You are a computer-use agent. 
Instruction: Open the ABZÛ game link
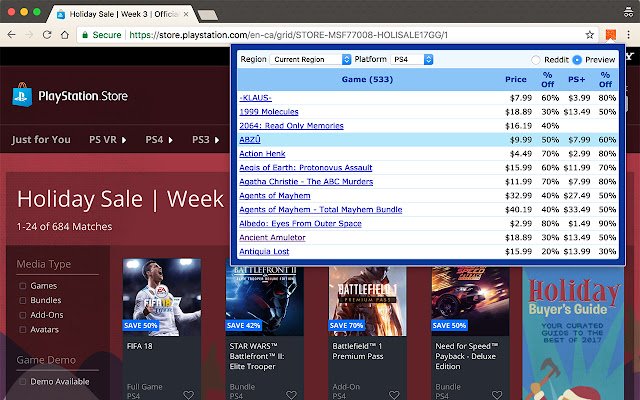[250, 140]
